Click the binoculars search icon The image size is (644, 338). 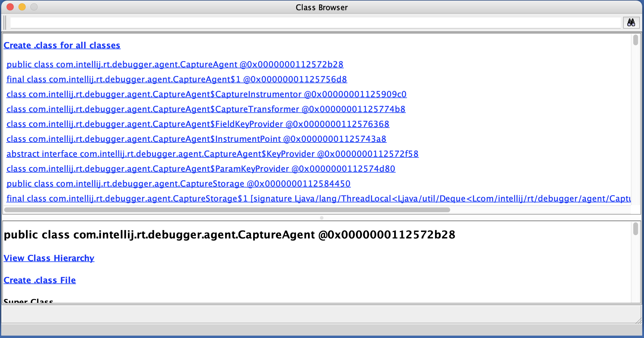pyautogui.click(x=631, y=23)
